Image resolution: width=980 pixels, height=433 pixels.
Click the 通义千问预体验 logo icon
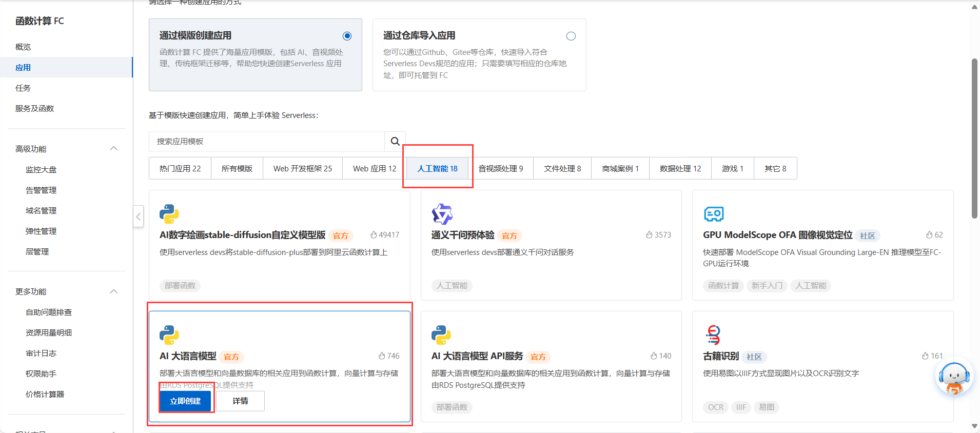(442, 214)
